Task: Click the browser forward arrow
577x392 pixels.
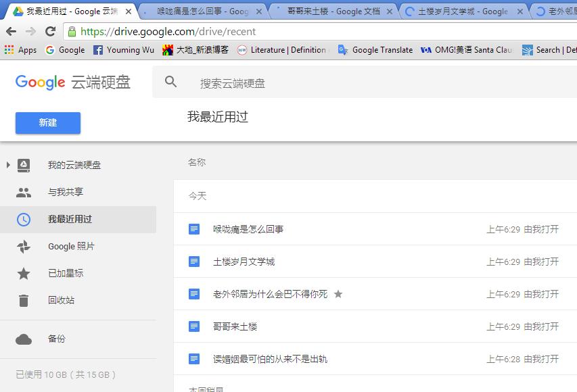Action: click(30, 31)
